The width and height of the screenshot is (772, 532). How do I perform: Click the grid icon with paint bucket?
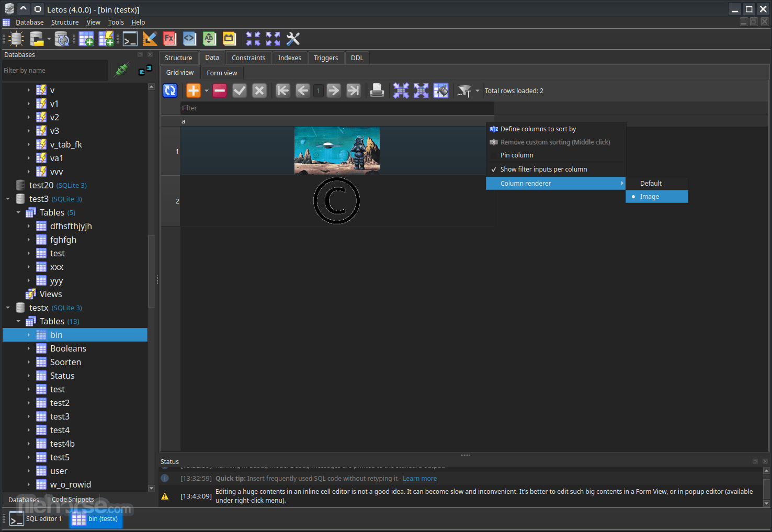pyautogui.click(x=441, y=90)
